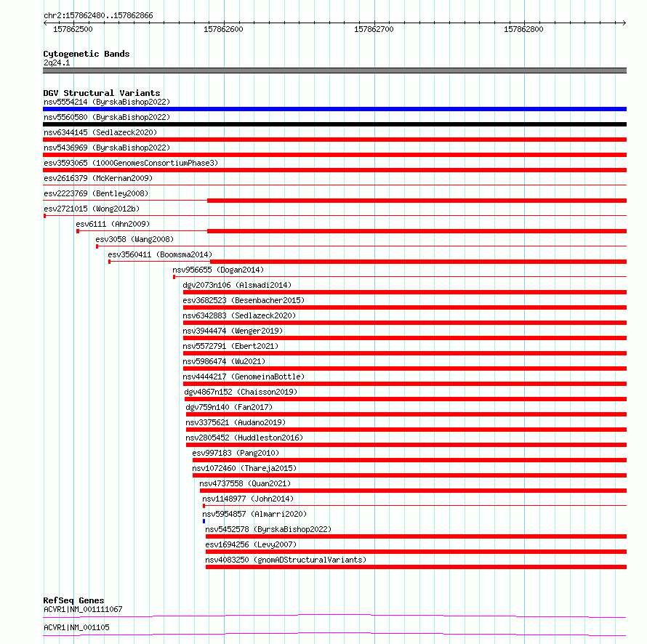Select the black nsv5560580 variant bar
Screen dimensions: 647x644
[x=334, y=124]
